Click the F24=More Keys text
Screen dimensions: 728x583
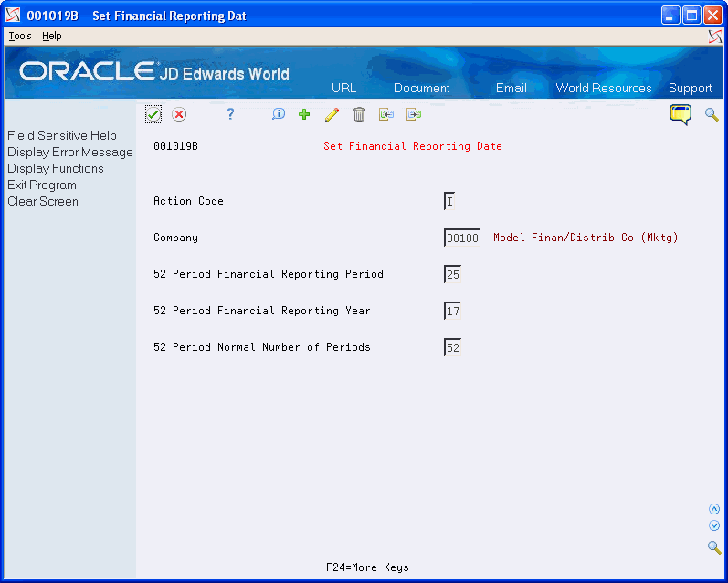coord(367,567)
